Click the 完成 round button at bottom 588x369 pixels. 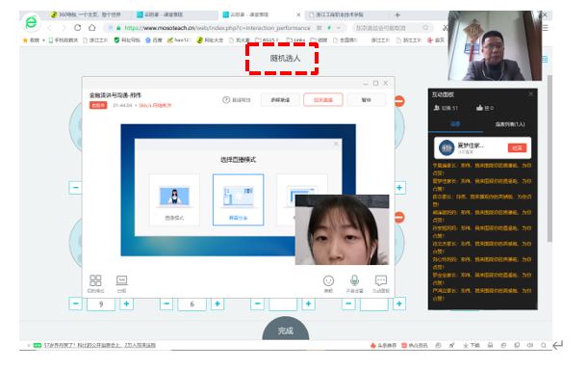pyautogui.click(x=286, y=329)
